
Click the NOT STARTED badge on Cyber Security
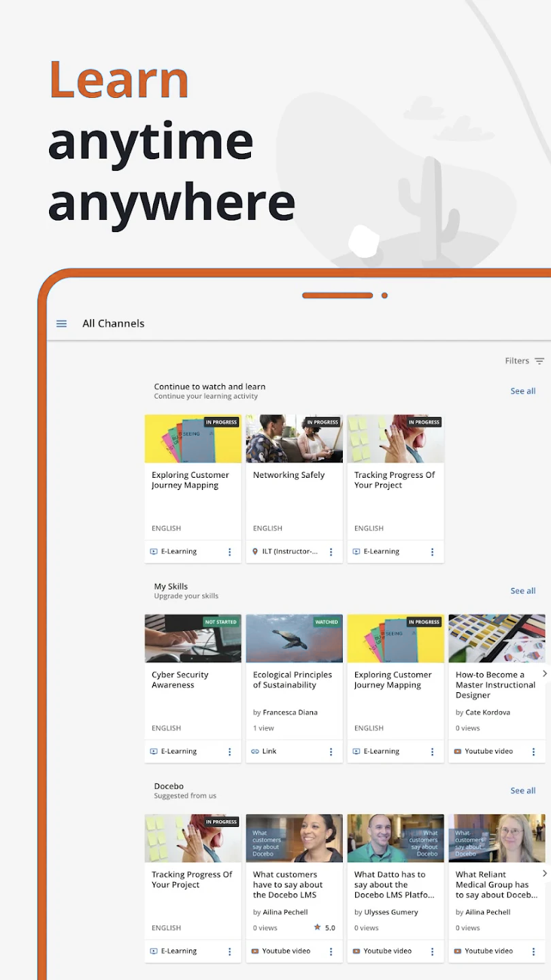(x=221, y=622)
